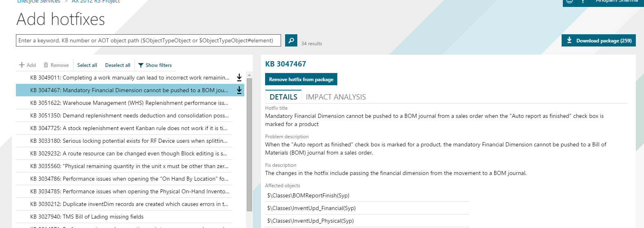Click the smiley feedback icon in header

tap(569, 1)
